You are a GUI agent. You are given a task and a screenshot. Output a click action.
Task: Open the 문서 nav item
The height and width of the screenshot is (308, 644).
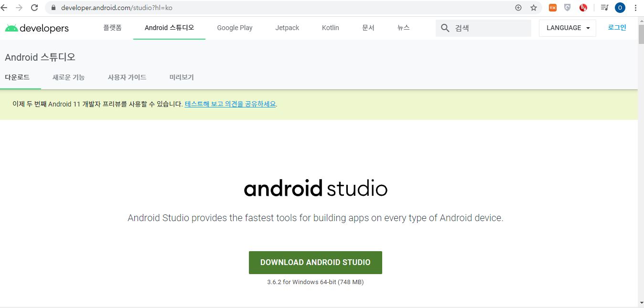click(x=368, y=28)
